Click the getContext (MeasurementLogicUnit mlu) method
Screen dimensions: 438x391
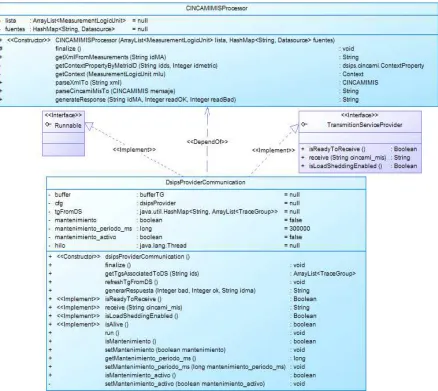pyautogui.click(x=110, y=74)
